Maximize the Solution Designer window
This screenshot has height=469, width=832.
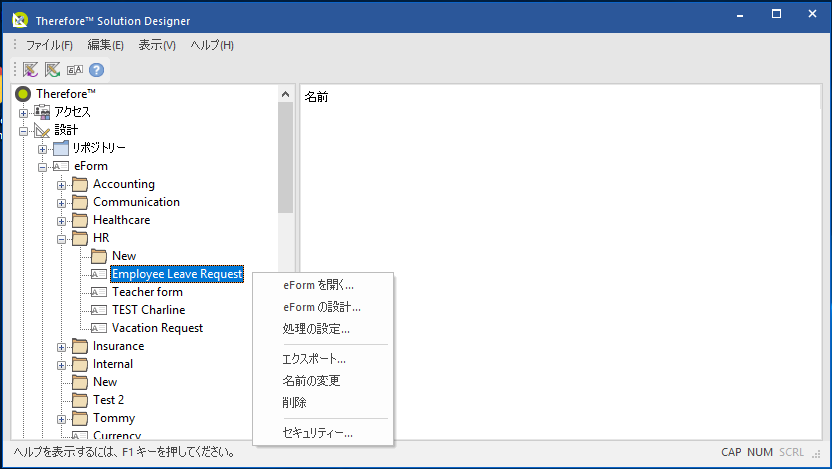(x=776, y=14)
